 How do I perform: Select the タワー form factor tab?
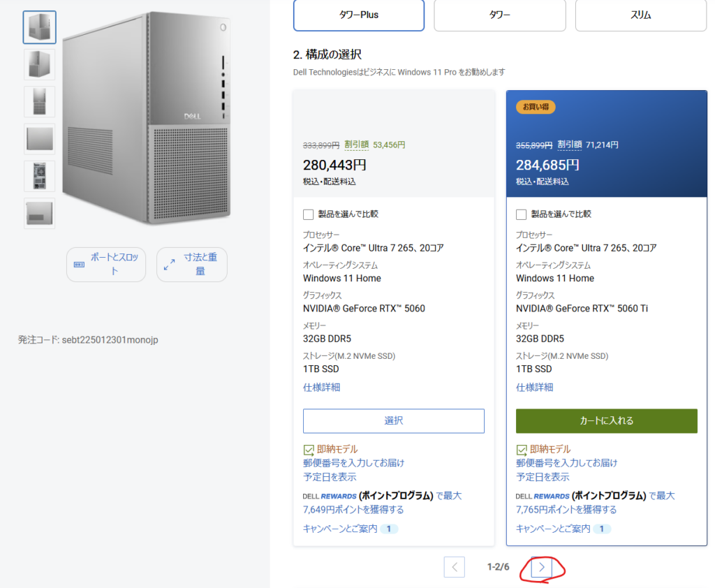click(x=500, y=15)
